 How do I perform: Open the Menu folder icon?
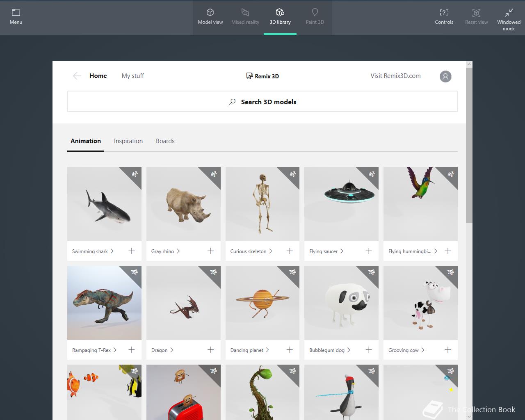pos(16,12)
